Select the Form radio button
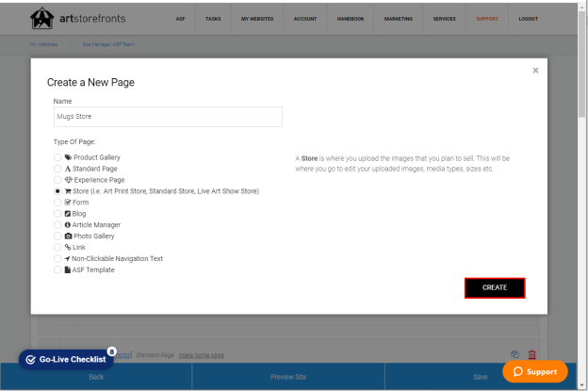The height and width of the screenshot is (391, 588). (57, 203)
